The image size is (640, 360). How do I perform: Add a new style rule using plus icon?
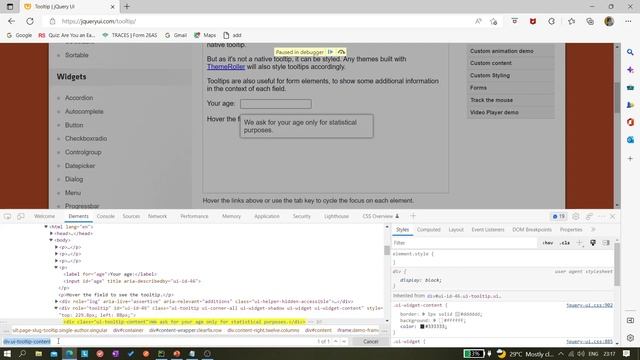(579, 243)
